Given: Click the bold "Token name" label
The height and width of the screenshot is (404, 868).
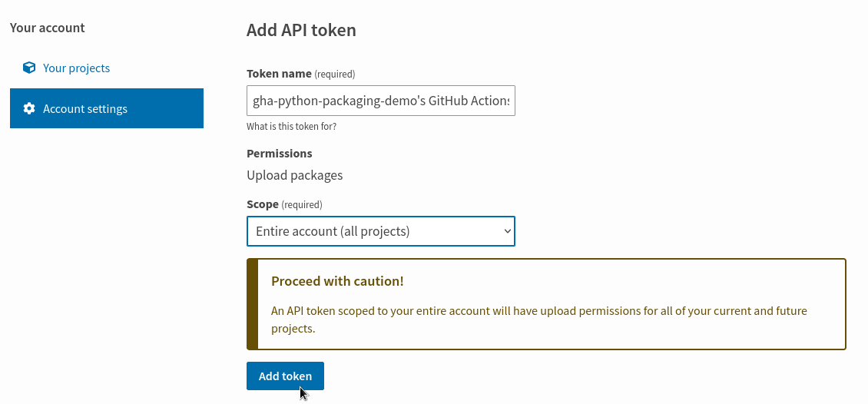Looking at the screenshot, I should (279, 74).
